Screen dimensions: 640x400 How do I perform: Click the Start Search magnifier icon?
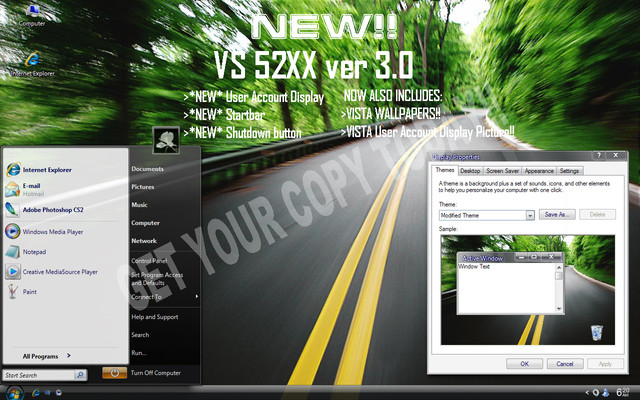[80, 374]
